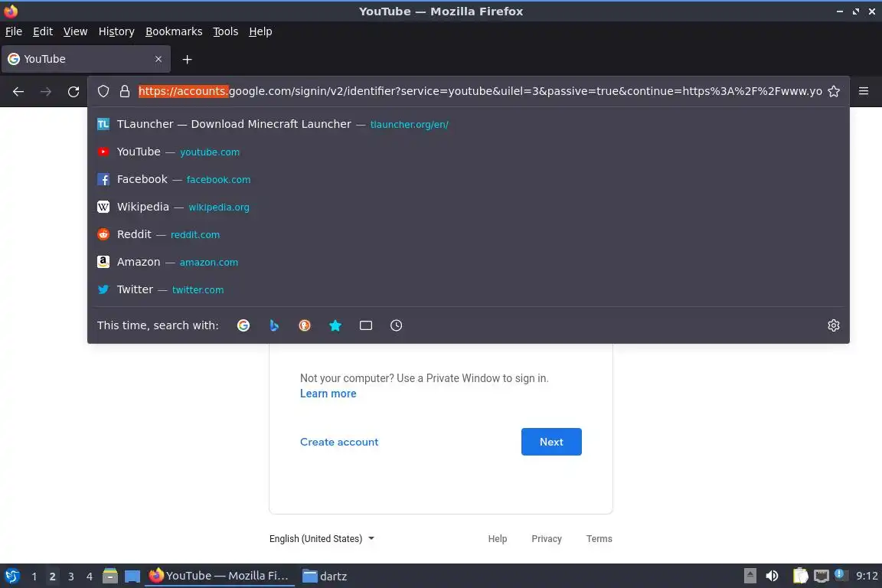
Task: Search with DuckDuckGo this time
Action: (x=304, y=325)
